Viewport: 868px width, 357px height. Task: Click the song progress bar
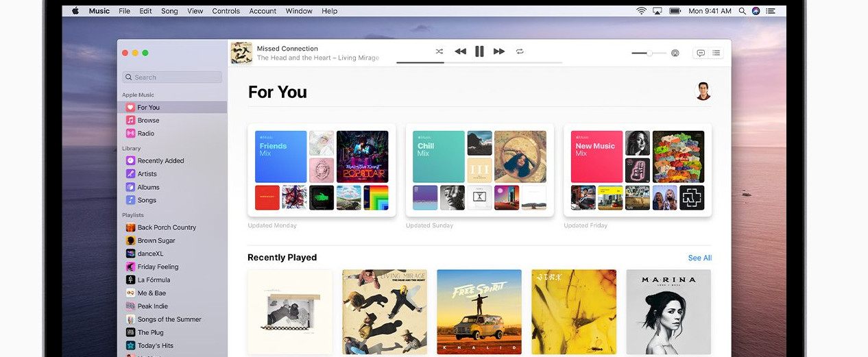point(479,62)
